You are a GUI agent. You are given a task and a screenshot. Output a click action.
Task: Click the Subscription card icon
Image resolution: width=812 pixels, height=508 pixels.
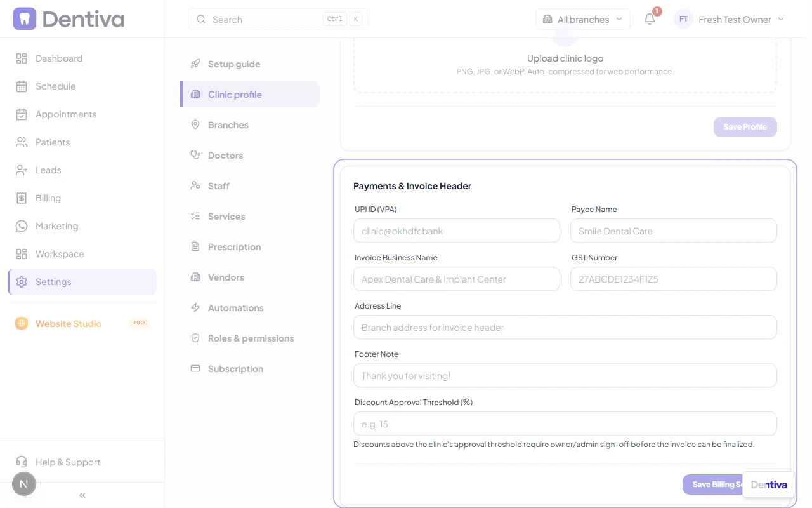coord(195,369)
